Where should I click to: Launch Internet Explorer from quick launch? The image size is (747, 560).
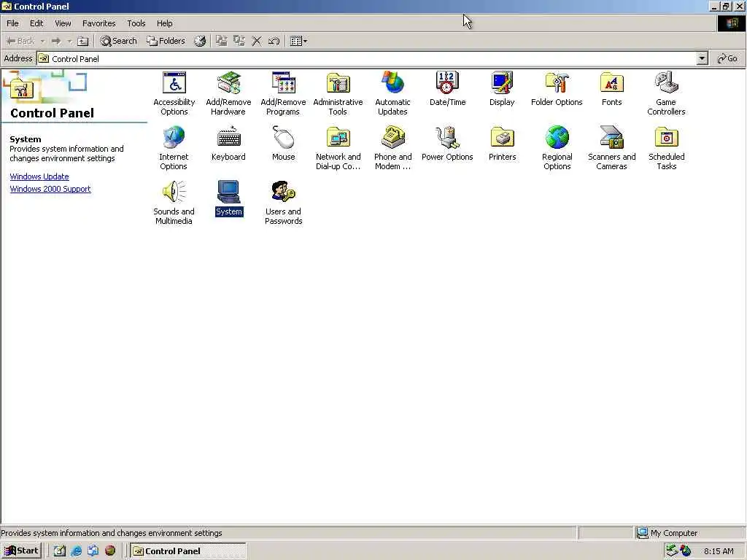click(76, 551)
